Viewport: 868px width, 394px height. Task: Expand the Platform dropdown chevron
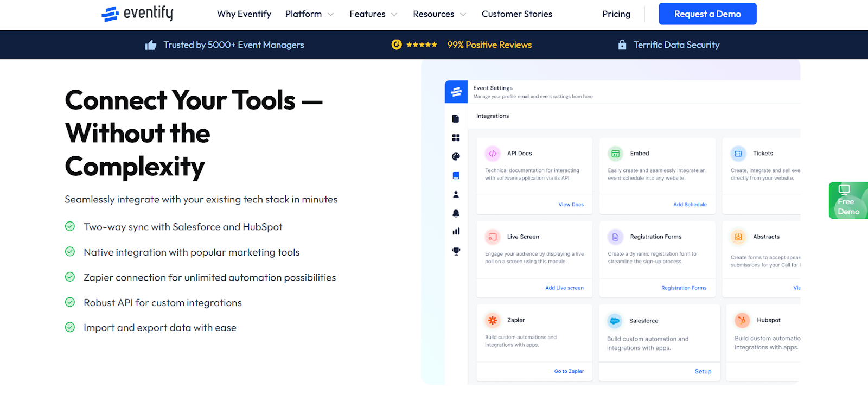pos(331,15)
